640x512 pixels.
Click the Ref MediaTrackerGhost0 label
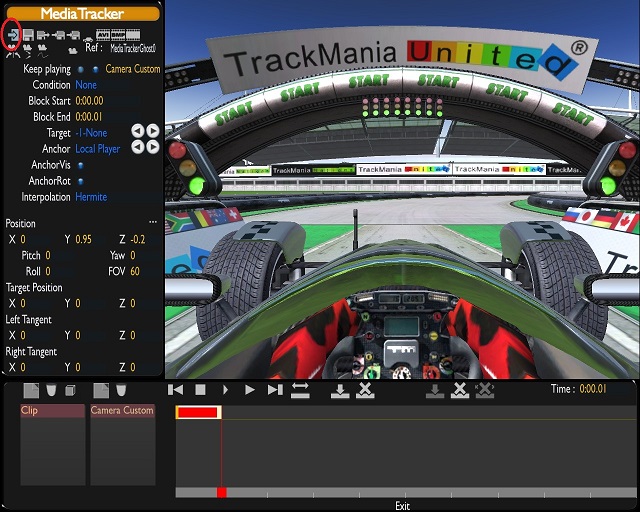[x=133, y=49]
